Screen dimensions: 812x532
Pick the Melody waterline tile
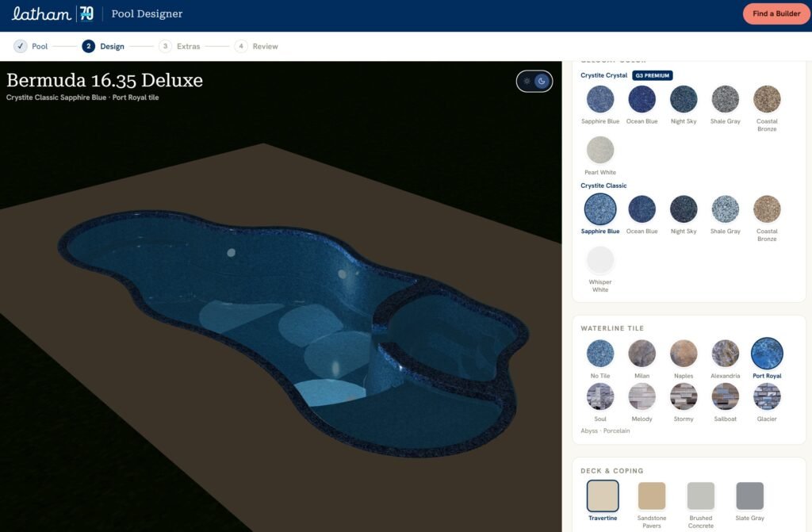(x=642, y=396)
